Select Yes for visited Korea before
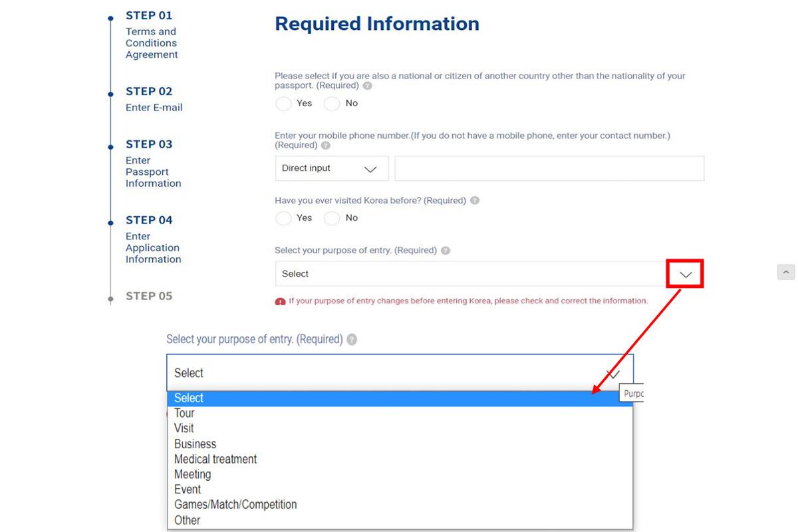798x532 pixels. click(x=283, y=218)
